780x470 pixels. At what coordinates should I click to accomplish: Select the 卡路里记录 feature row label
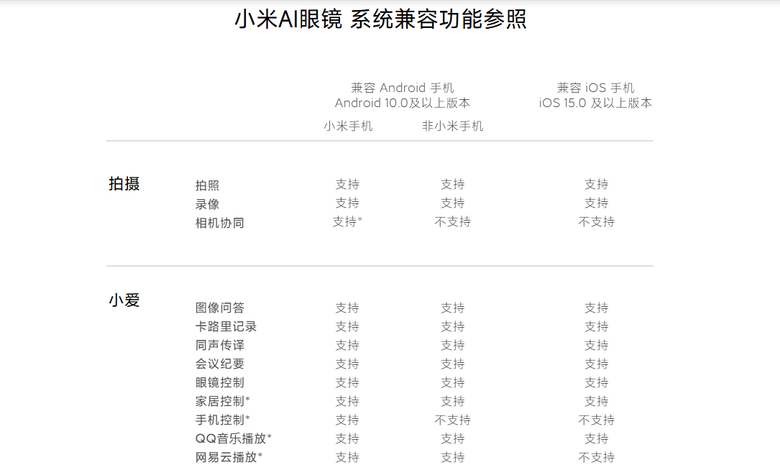pyautogui.click(x=226, y=326)
